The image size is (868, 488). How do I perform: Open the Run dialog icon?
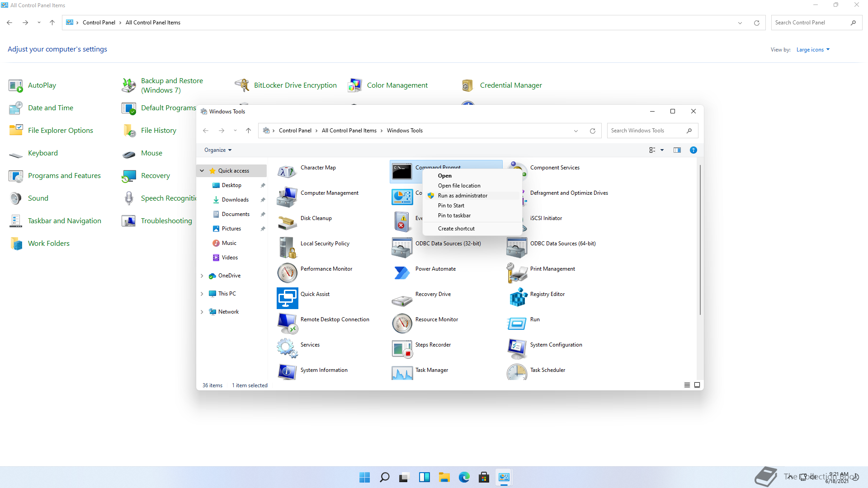pyautogui.click(x=517, y=324)
